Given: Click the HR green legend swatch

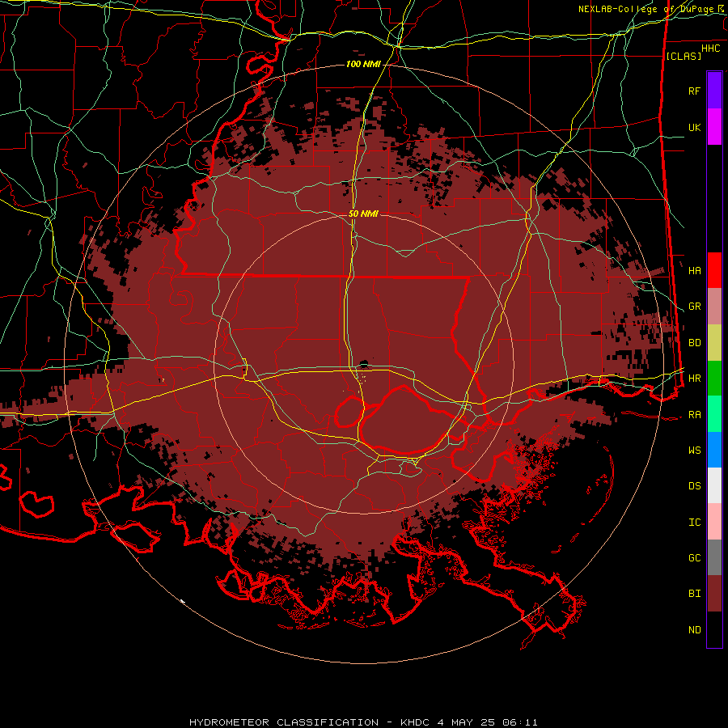Looking at the screenshot, I should (x=714, y=379).
